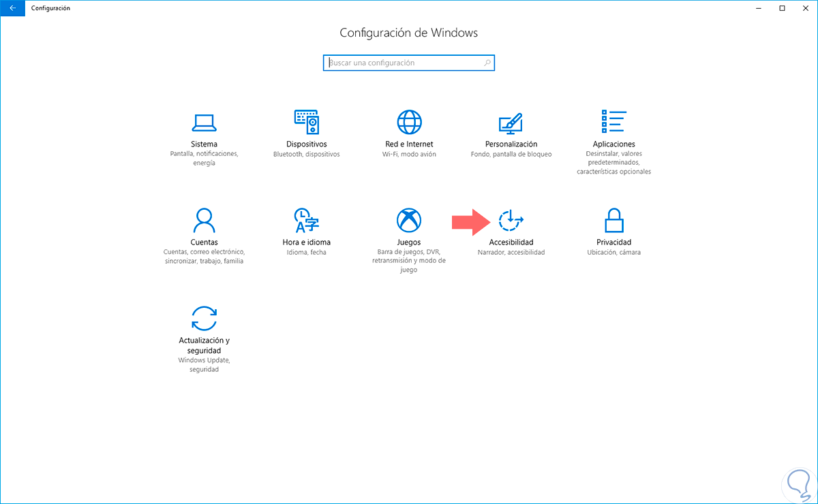The height and width of the screenshot is (504, 818).
Task: Click the 'Accesibilidad' label
Action: 511,242
